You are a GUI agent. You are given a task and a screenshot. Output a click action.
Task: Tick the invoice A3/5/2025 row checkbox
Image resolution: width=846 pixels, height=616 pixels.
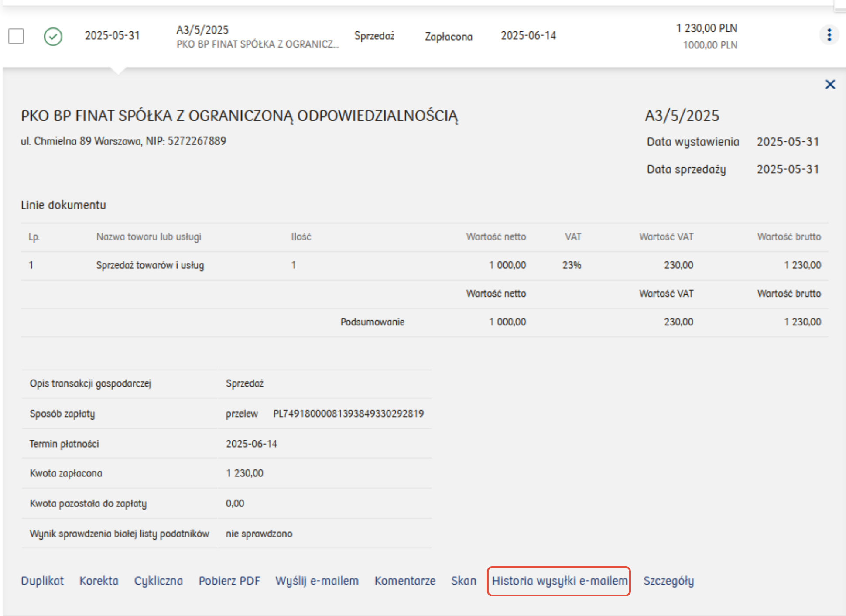[16, 36]
